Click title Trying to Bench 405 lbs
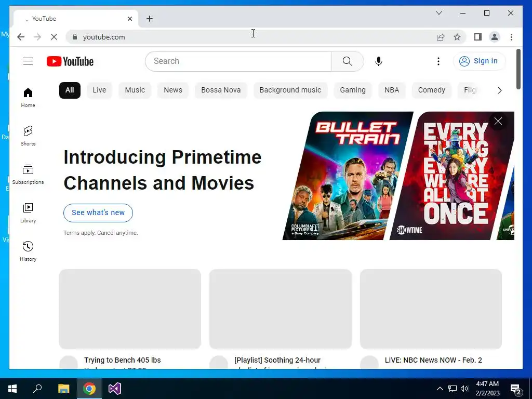532x399 pixels. [123, 360]
